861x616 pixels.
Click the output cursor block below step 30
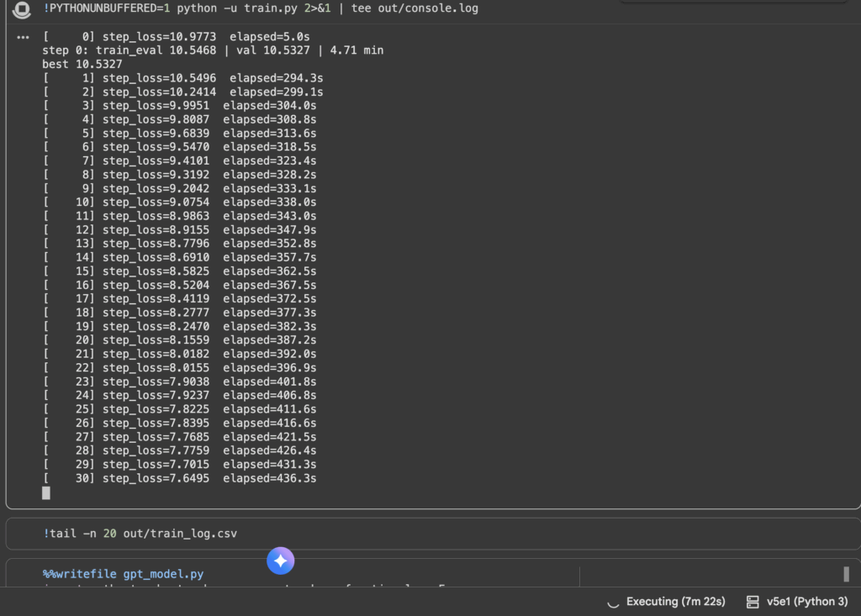(46, 492)
